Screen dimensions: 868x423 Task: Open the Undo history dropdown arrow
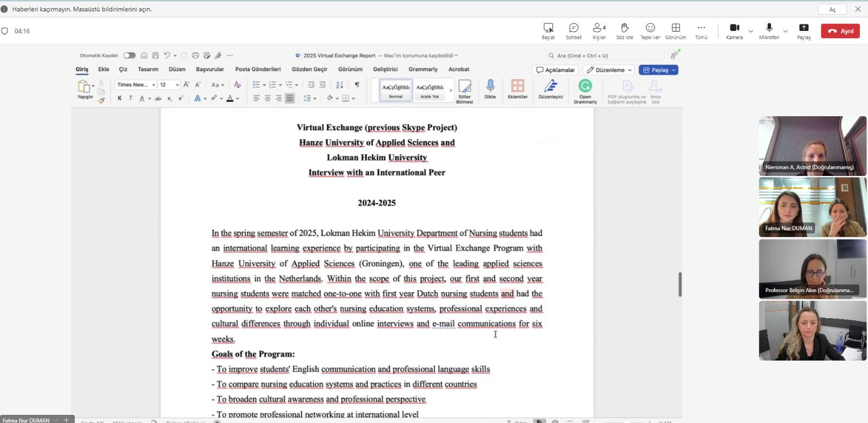[175, 55]
